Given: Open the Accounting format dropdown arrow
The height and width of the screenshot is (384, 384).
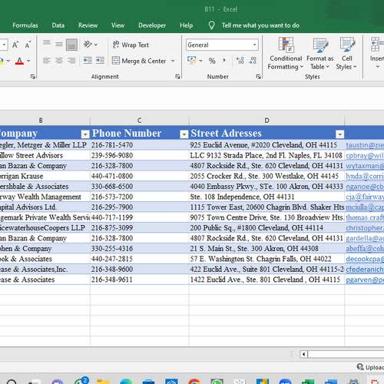Looking at the screenshot, I should (201, 61).
